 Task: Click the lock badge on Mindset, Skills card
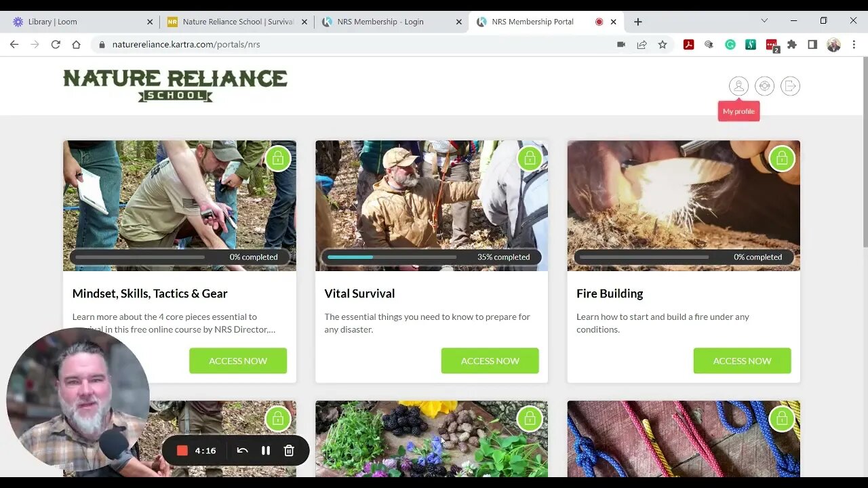pos(277,159)
